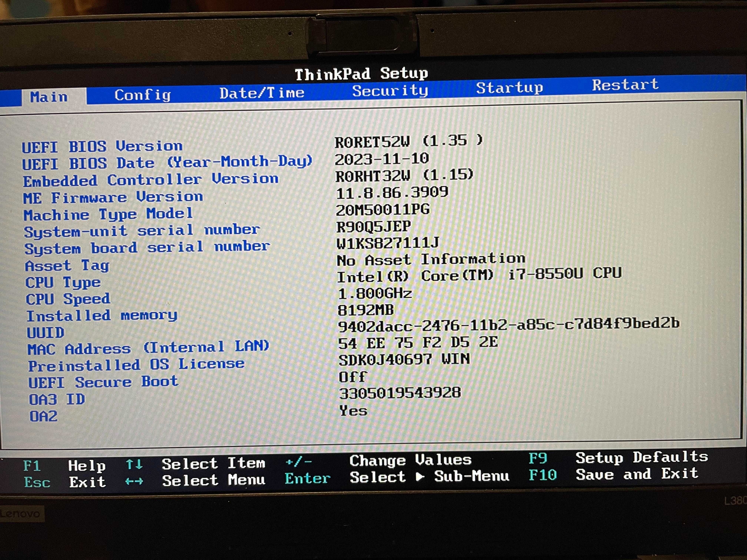The image size is (747, 560).
Task: Select Preinstalled OS License label
Action: 136,365
